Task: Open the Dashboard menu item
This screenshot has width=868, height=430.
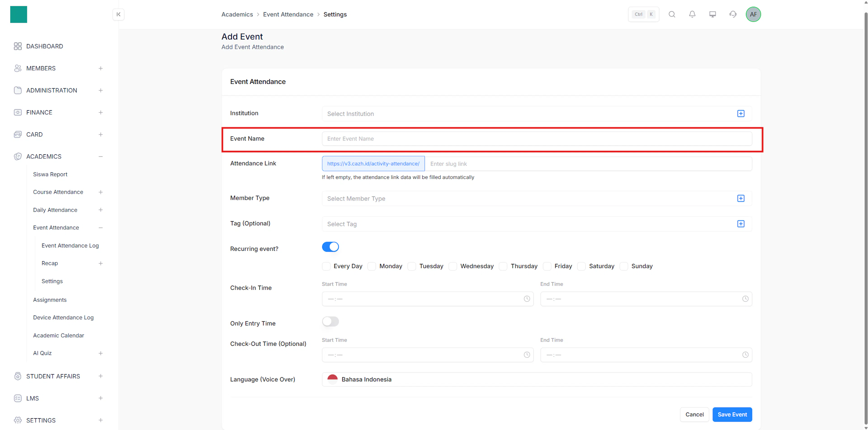Action: tap(45, 46)
